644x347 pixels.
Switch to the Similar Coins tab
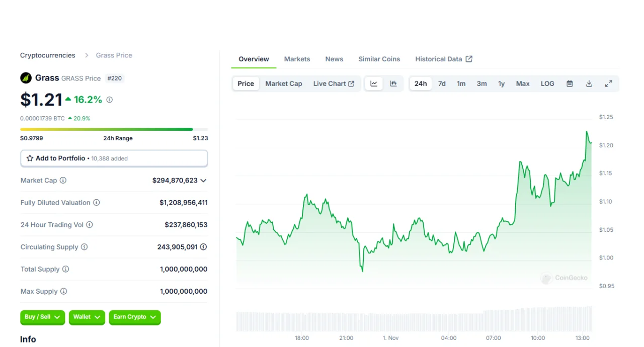click(379, 59)
